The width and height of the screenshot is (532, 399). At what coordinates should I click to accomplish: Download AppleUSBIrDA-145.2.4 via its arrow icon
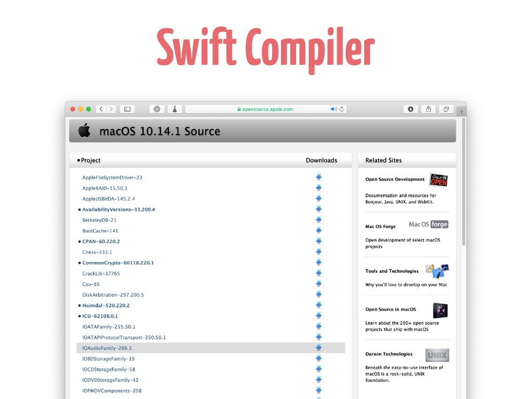[x=318, y=198]
